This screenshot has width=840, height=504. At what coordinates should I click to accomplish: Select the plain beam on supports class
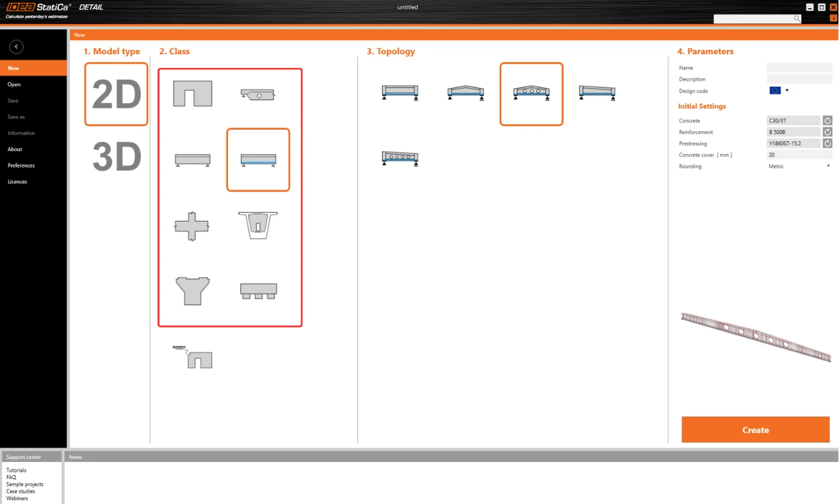(x=192, y=160)
